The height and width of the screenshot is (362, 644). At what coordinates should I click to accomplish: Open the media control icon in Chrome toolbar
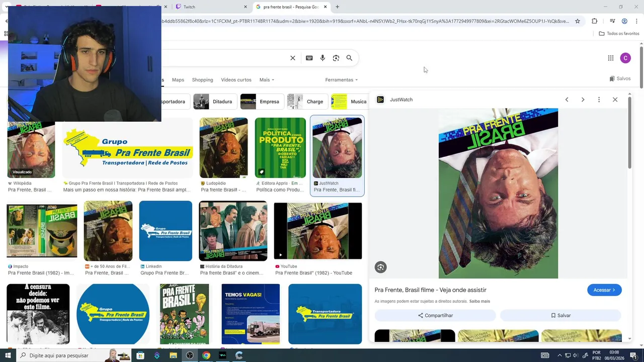click(x=612, y=21)
